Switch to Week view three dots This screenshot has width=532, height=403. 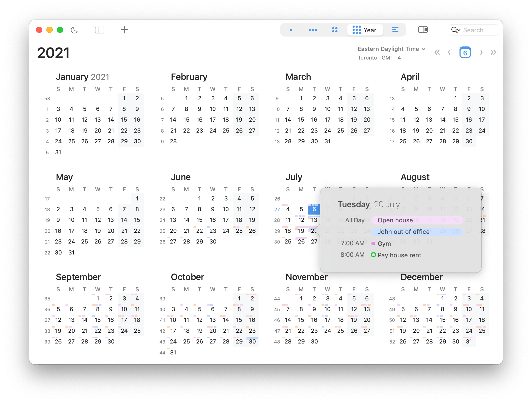[x=313, y=30]
